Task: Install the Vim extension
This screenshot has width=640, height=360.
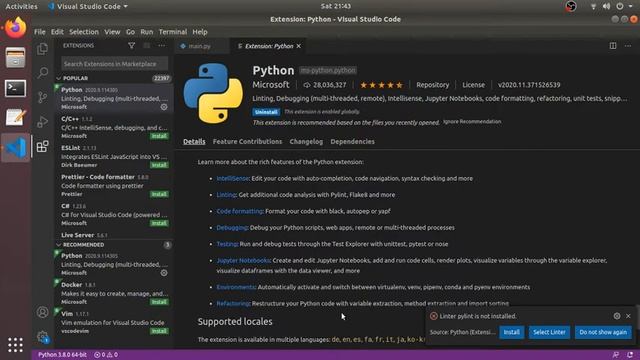Action: [159, 331]
